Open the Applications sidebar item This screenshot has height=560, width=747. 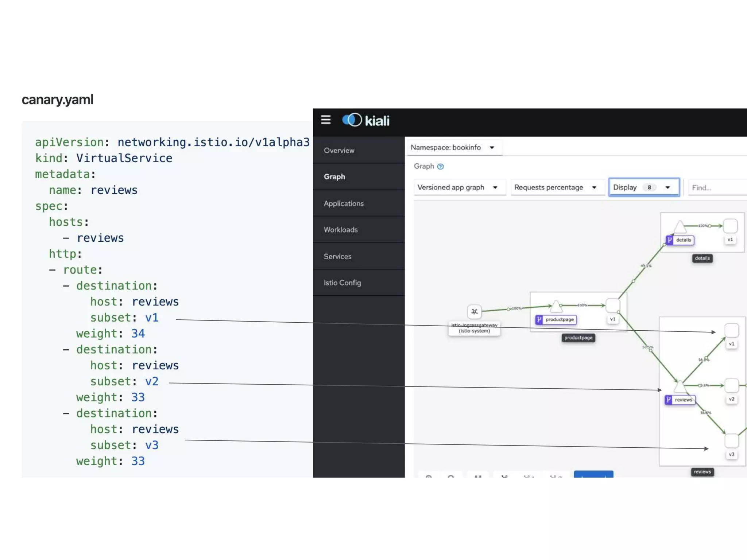pyautogui.click(x=344, y=203)
